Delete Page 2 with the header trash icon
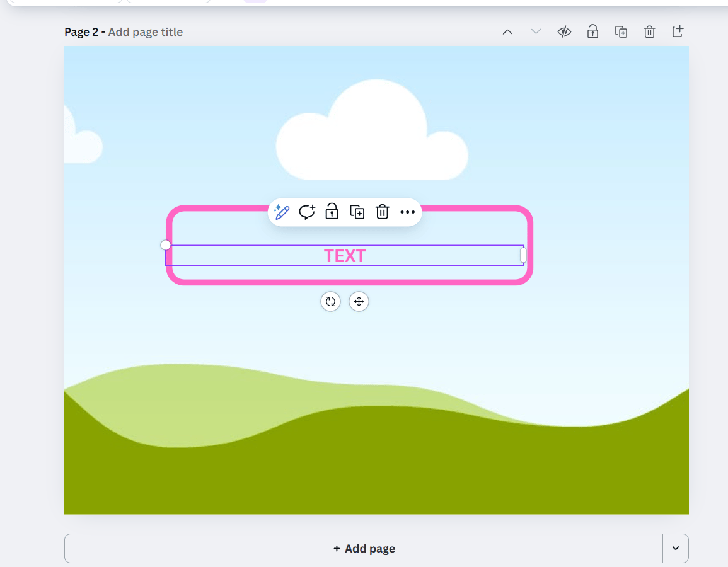The height and width of the screenshot is (567, 728). (649, 32)
